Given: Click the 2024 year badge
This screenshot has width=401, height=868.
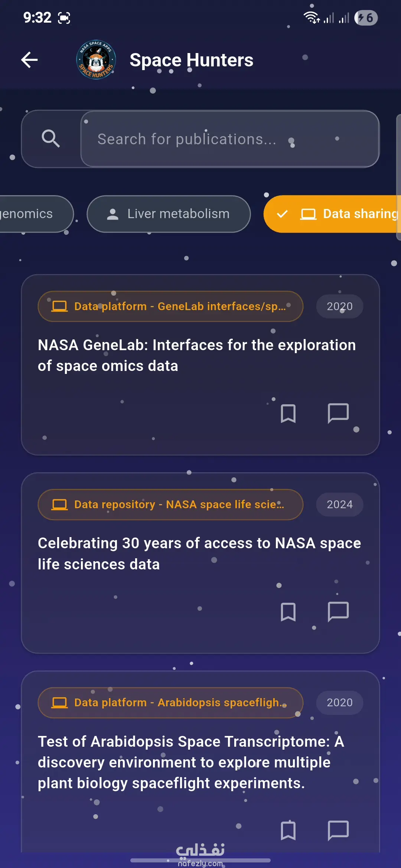Looking at the screenshot, I should tap(340, 504).
